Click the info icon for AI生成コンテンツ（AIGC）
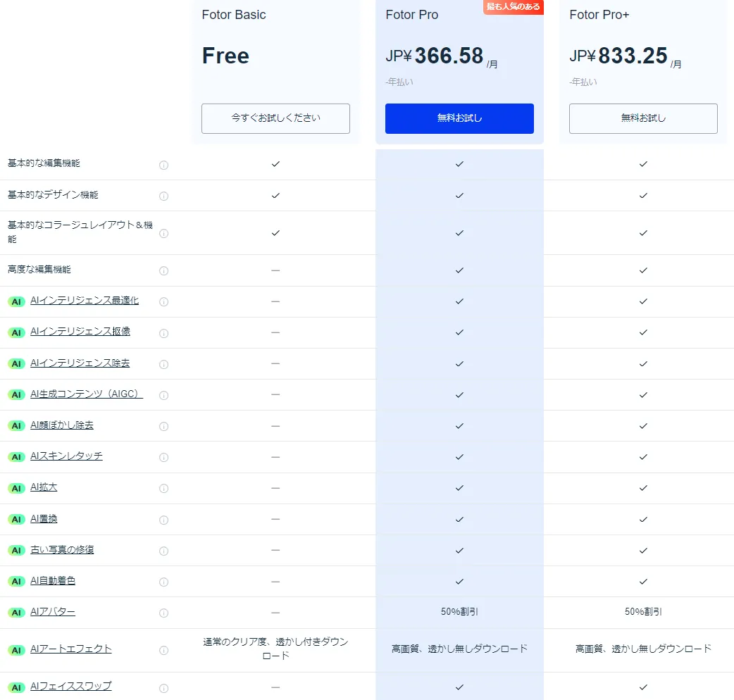 coord(164,395)
